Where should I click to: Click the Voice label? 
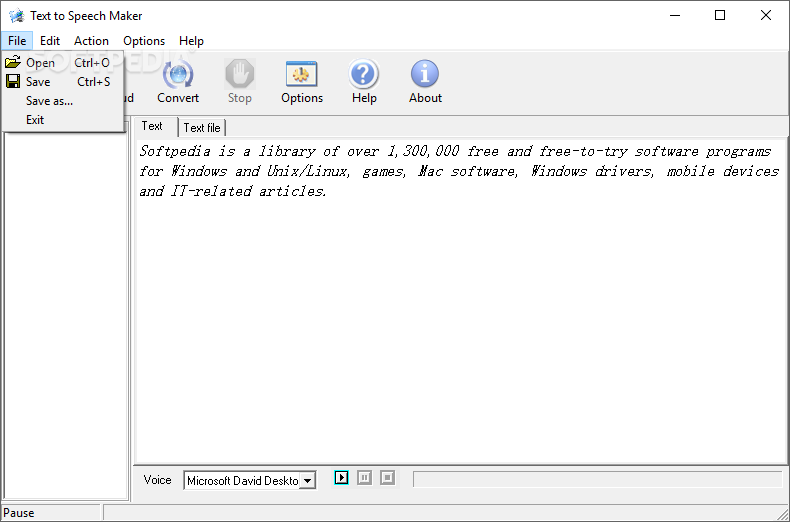coord(157,480)
